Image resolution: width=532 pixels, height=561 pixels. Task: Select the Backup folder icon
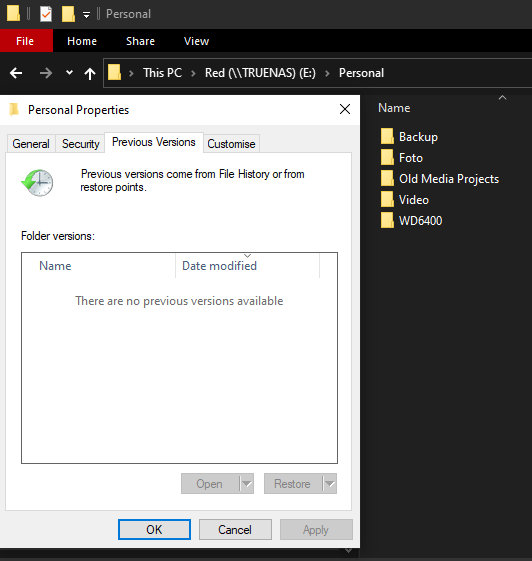point(387,137)
